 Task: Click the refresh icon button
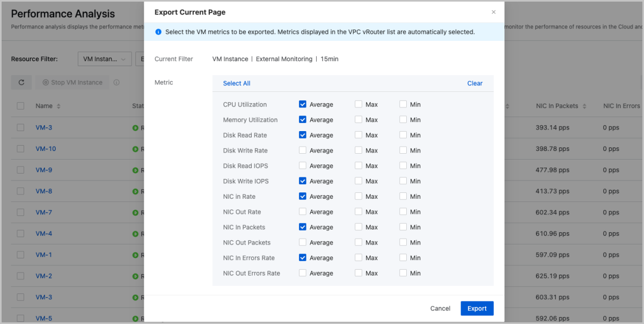pos(21,82)
